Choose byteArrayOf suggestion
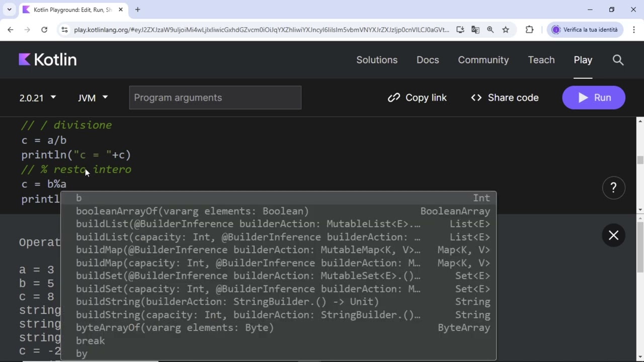644x362 pixels. click(279, 328)
